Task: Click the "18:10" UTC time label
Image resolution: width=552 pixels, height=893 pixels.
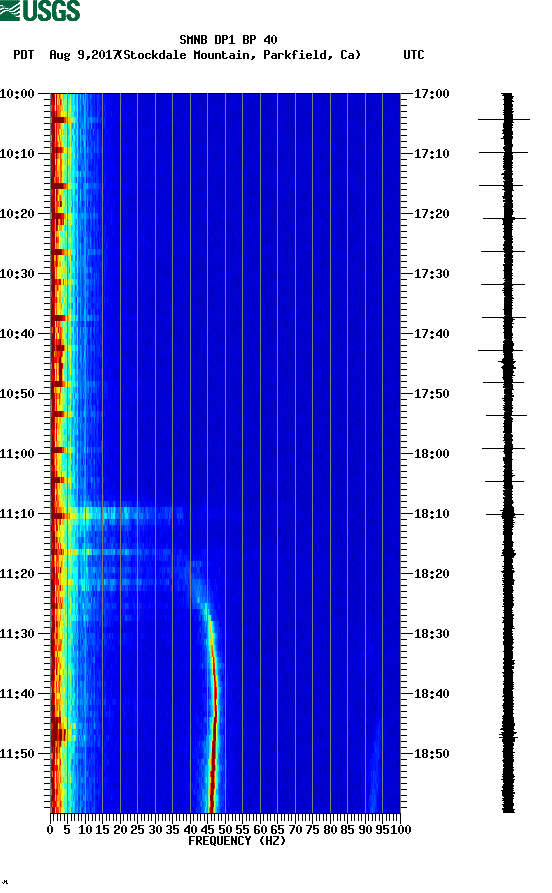Action: pyautogui.click(x=432, y=513)
